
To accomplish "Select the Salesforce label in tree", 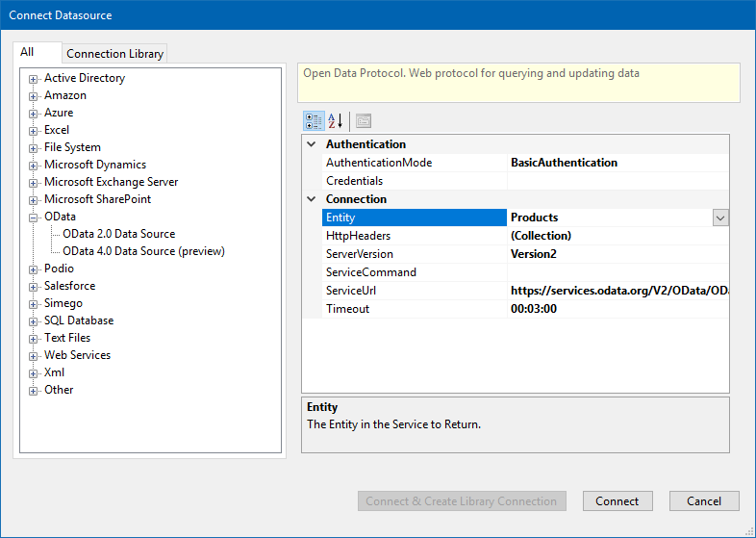I will [69, 286].
